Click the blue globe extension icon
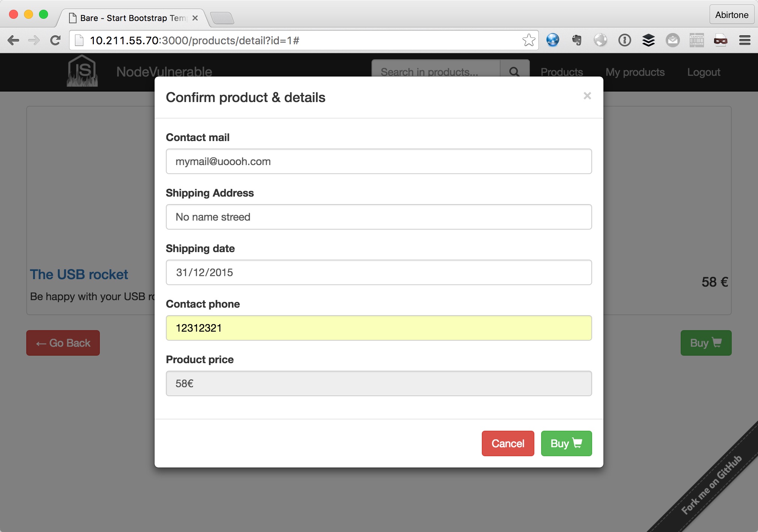Screen dimensions: 758x532 [553, 40]
